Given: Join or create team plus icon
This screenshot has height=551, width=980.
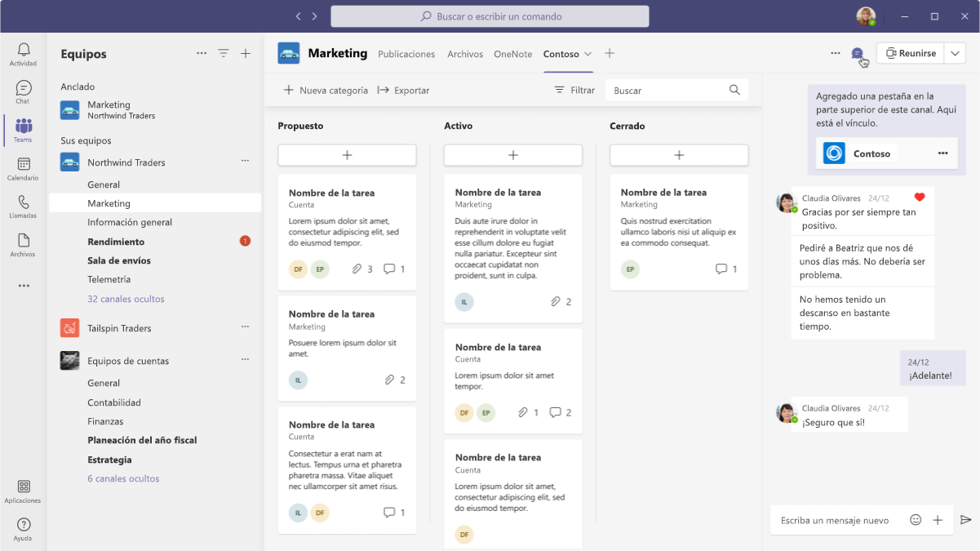Looking at the screenshot, I should [246, 53].
